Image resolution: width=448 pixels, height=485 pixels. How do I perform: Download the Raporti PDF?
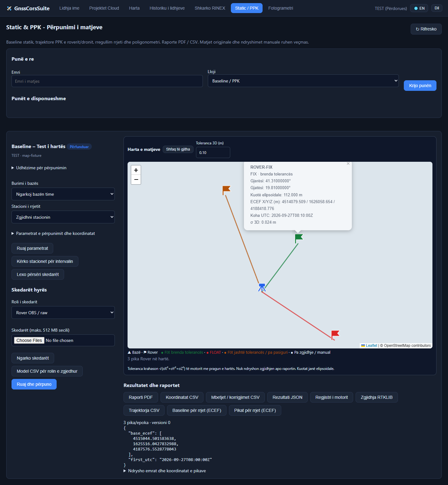(x=141, y=397)
